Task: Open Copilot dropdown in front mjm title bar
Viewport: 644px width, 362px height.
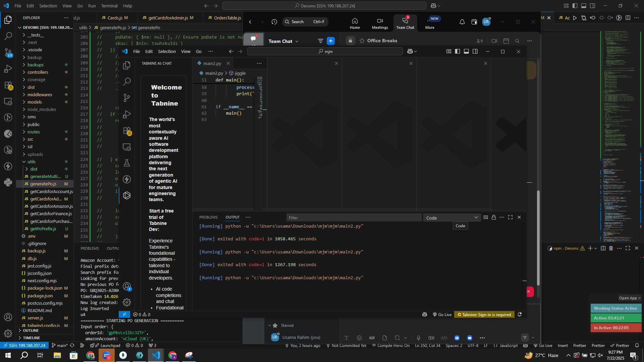Action: pos(412,51)
